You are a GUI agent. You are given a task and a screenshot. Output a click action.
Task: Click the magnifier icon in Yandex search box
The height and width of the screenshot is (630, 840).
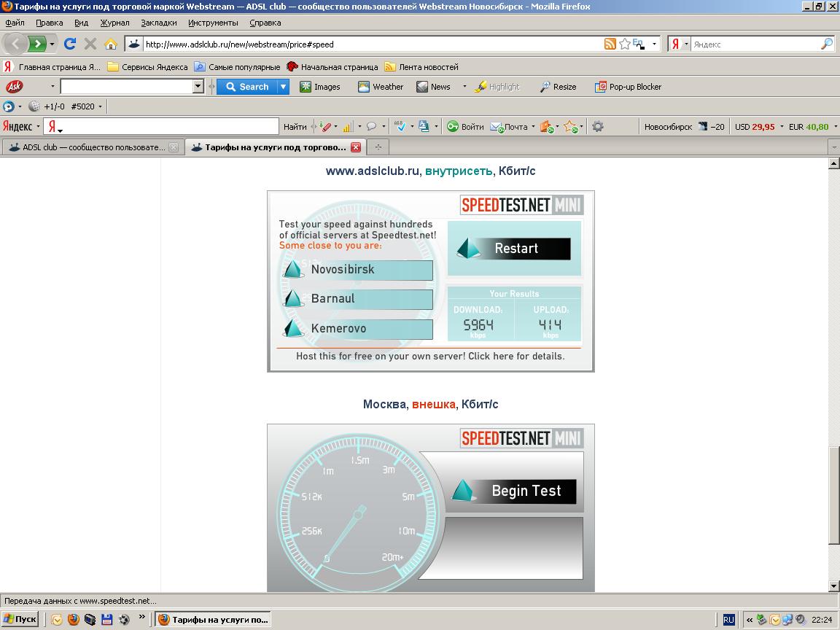827,44
